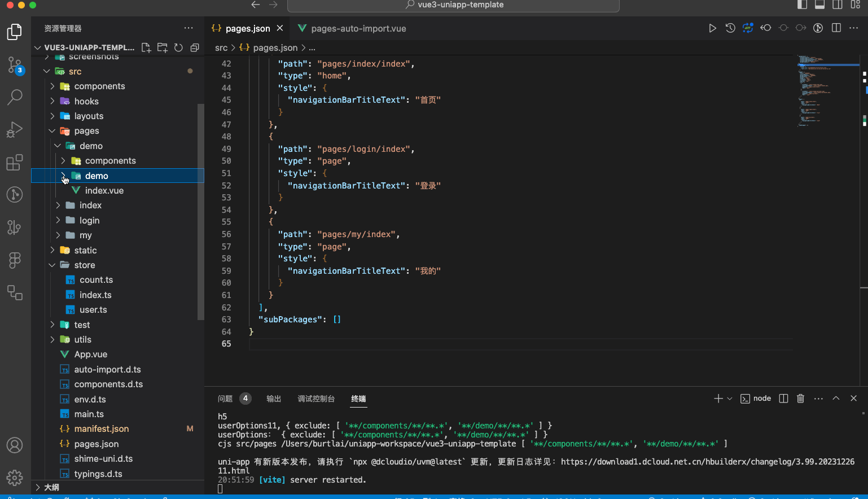This screenshot has width=868, height=499.
Task: Kill the terminal with trash icon
Action: click(800, 399)
